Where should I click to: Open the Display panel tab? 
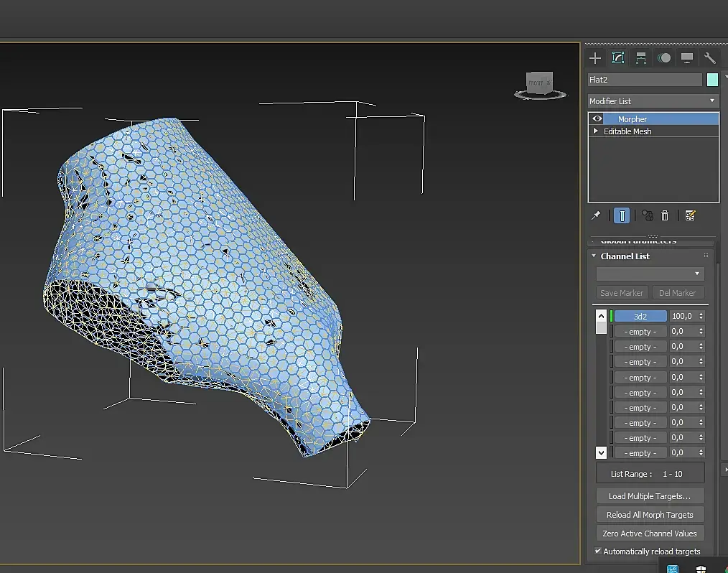pyautogui.click(x=687, y=58)
